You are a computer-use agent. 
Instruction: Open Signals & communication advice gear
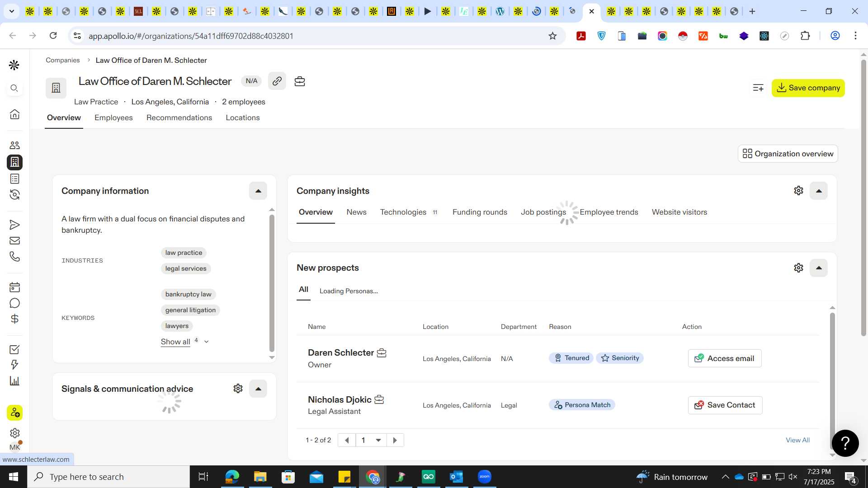pyautogui.click(x=238, y=388)
